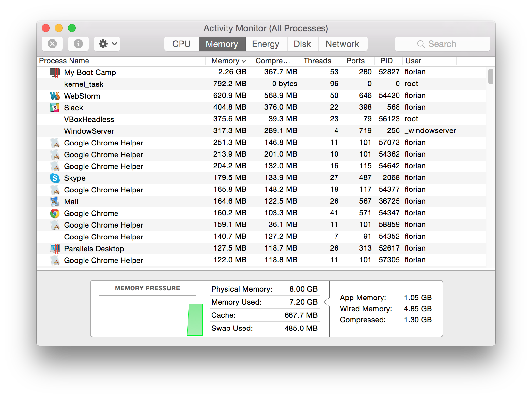The image size is (532, 398).
Task: Open the process info inspector button
Action: click(78, 44)
